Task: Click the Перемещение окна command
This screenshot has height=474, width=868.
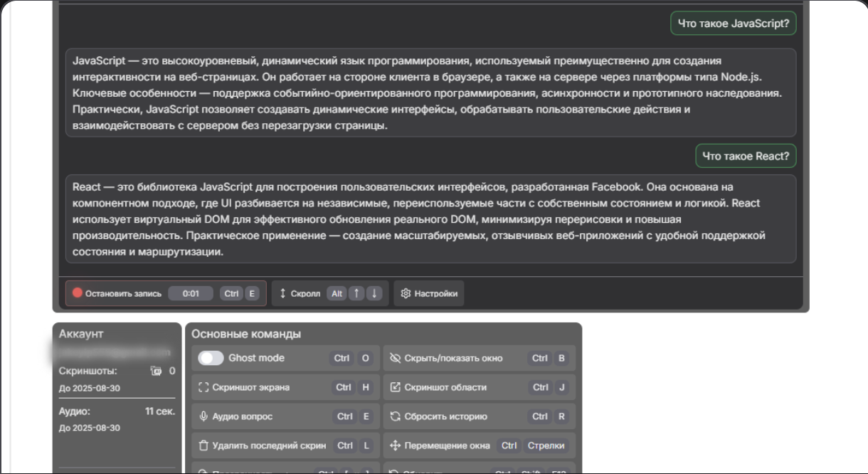Action: pyautogui.click(x=480, y=446)
